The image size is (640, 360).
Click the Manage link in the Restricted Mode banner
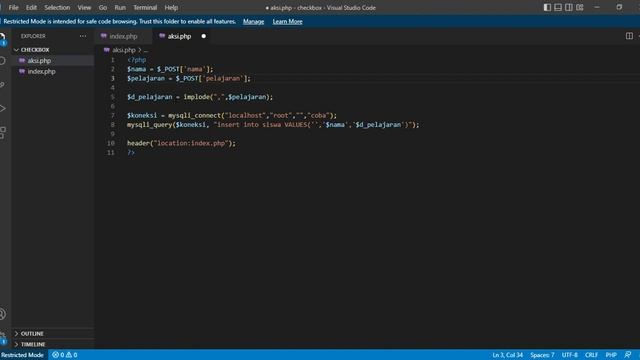[x=253, y=22]
